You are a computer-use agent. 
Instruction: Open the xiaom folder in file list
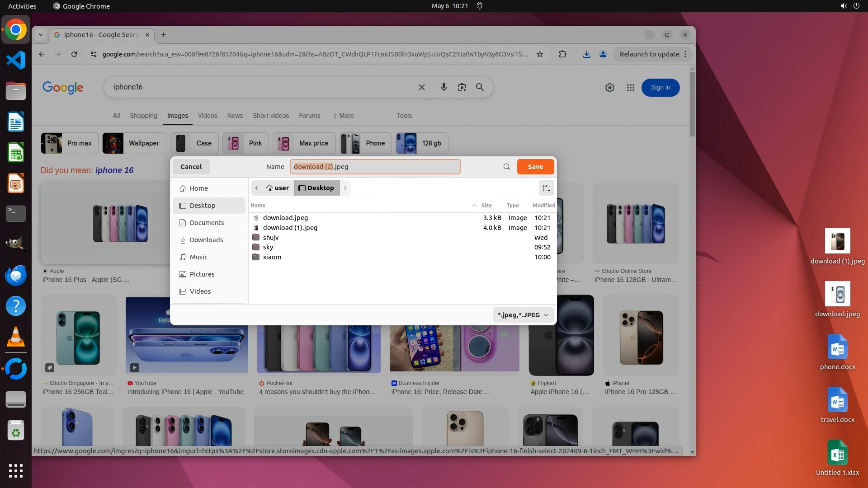[272, 257]
